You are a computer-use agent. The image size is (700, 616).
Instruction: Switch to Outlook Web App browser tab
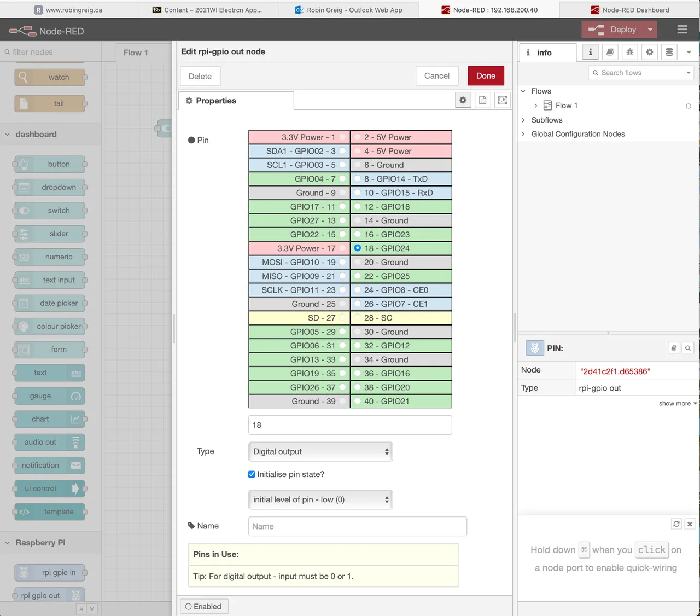pos(349,10)
